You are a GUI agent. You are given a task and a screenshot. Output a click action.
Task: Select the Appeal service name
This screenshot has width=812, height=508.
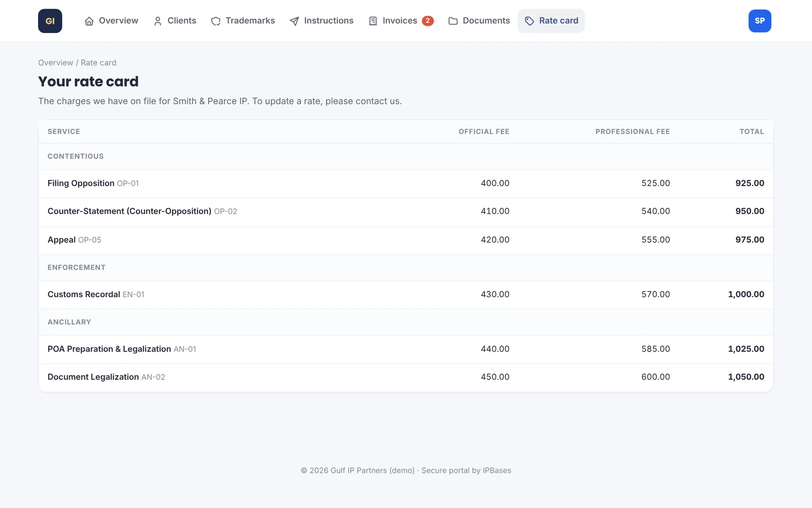[61, 240]
